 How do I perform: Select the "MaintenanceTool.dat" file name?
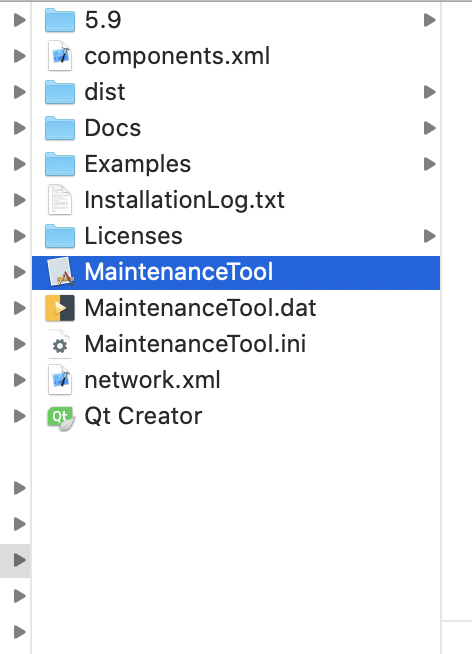[200, 308]
